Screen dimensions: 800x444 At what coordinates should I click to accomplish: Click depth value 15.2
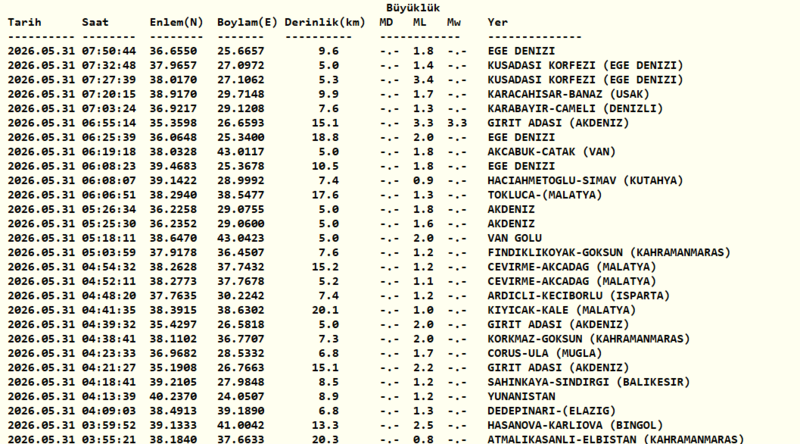pyautogui.click(x=326, y=267)
